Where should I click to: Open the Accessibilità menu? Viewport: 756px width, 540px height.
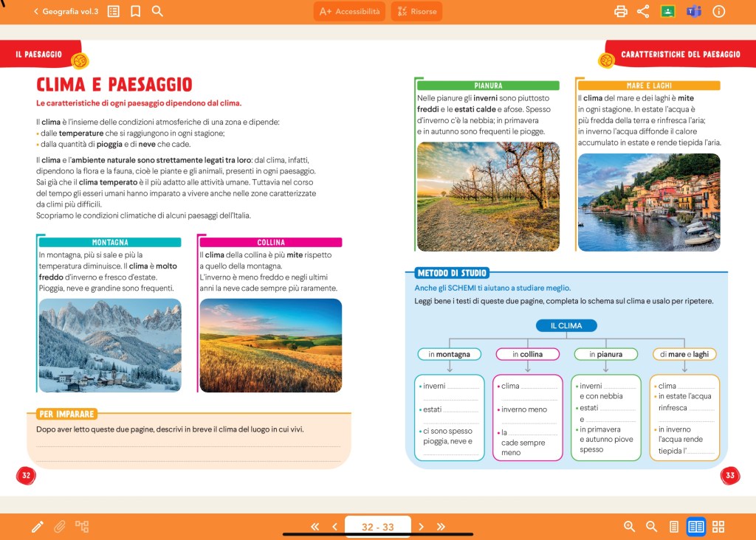pyautogui.click(x=349, y=11)
